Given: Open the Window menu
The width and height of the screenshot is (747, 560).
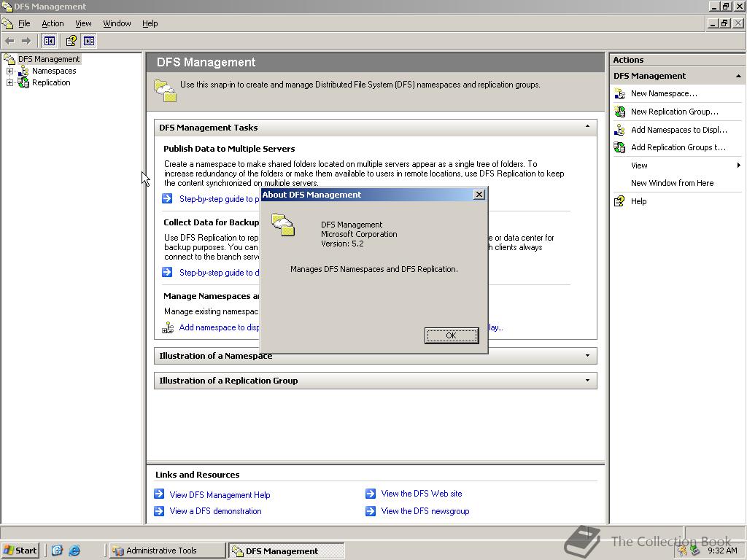Looking at the screenshot, I should (x=117, y=23).
